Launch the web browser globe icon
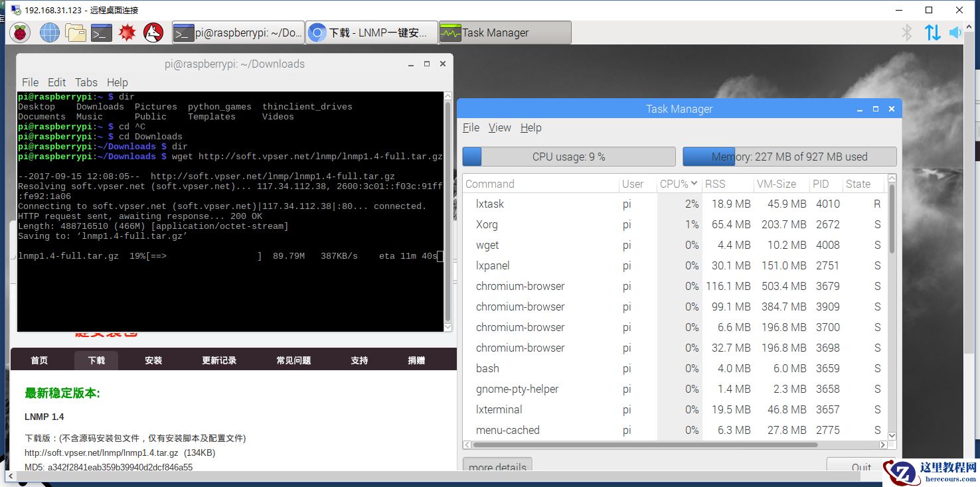 pos(50,32)
